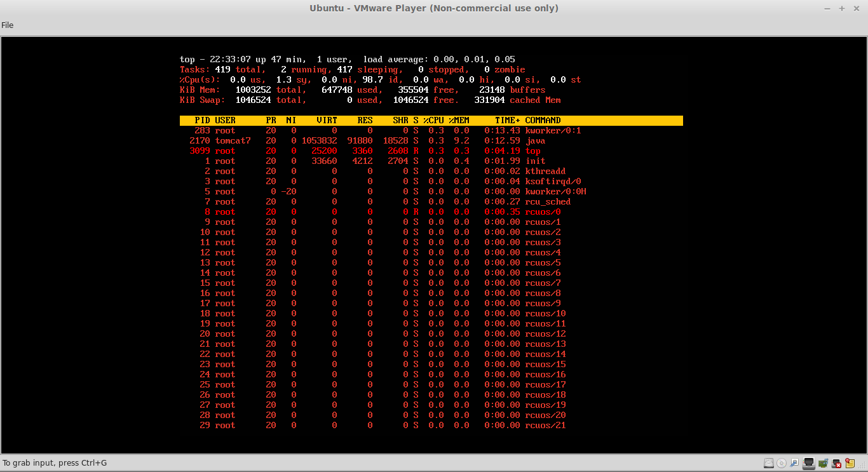
Task: Click the VMware Player window title text
Action: coord(434,8)
